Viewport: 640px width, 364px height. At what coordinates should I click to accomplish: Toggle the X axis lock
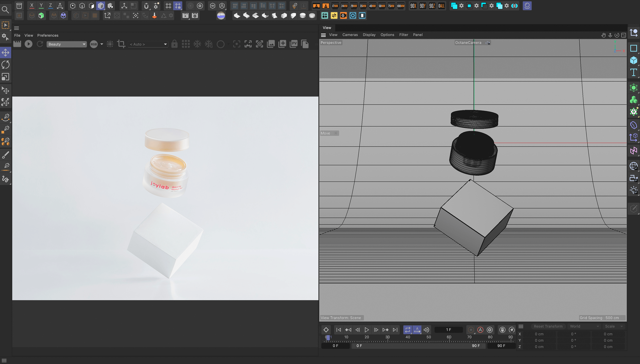[x=32, y=6]
